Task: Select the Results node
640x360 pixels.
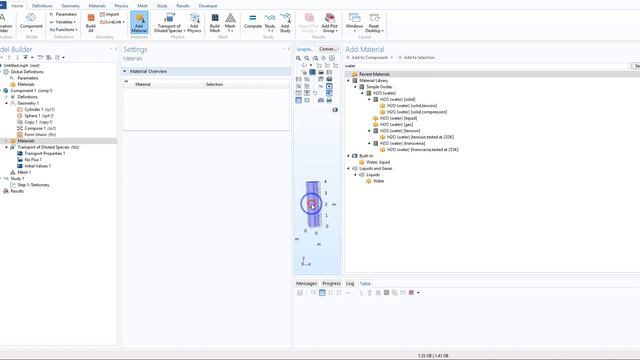Action: point(13,191)
